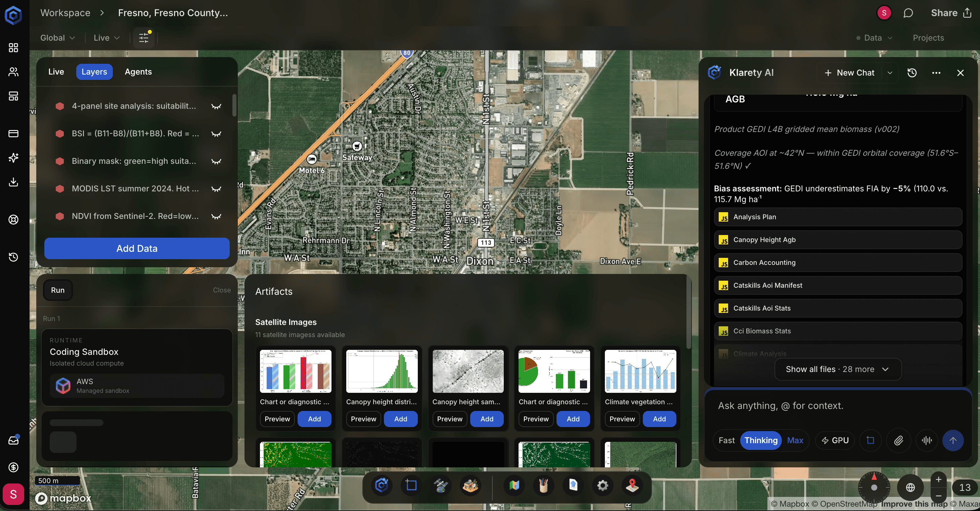Open the dollar credits icon in sidebar

click(x=13, y=467)
